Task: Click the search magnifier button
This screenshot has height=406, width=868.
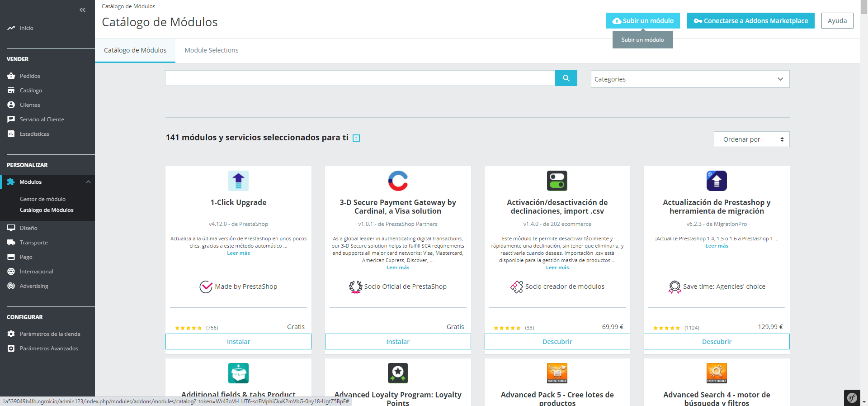Action: (x=566, y=78)
